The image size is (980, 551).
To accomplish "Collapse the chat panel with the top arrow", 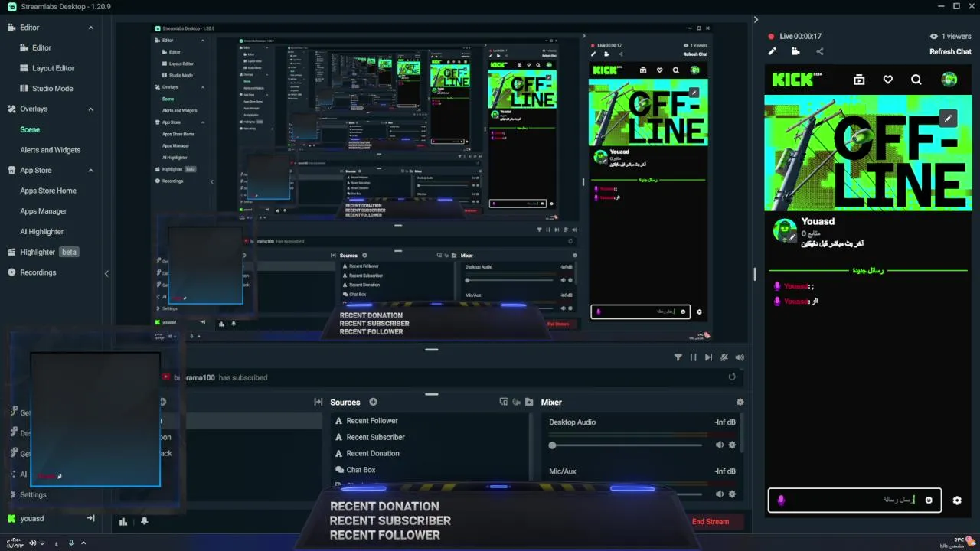I will [x=756, y=20].
